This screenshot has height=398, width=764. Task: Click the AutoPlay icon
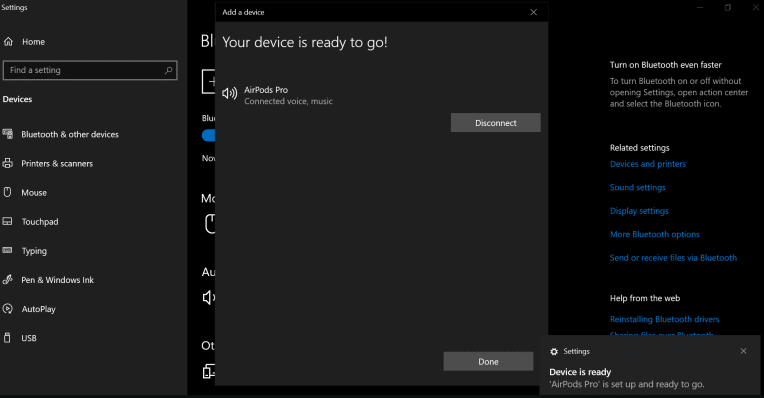pyautogui.click(x=7, y=309)
